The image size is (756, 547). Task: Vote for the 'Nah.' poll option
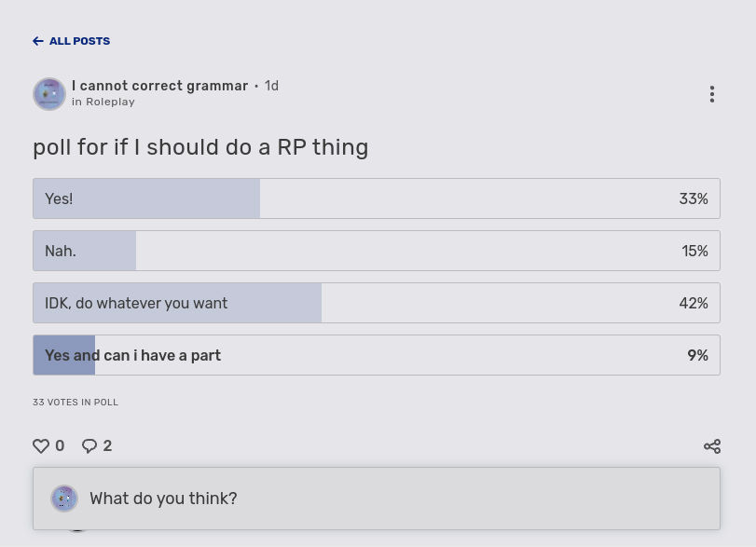click(376, 251)
